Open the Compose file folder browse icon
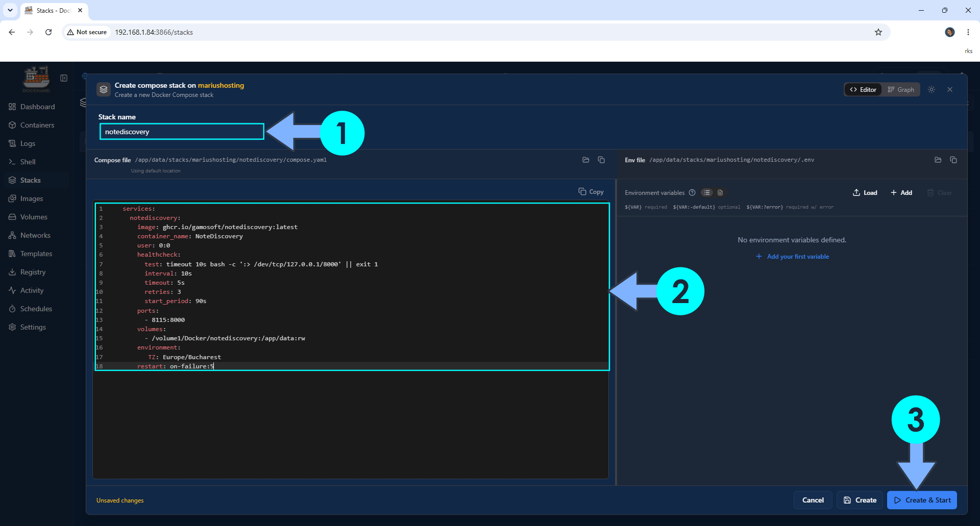The width and height of the screenshot is (980, 526). point(586,160)
